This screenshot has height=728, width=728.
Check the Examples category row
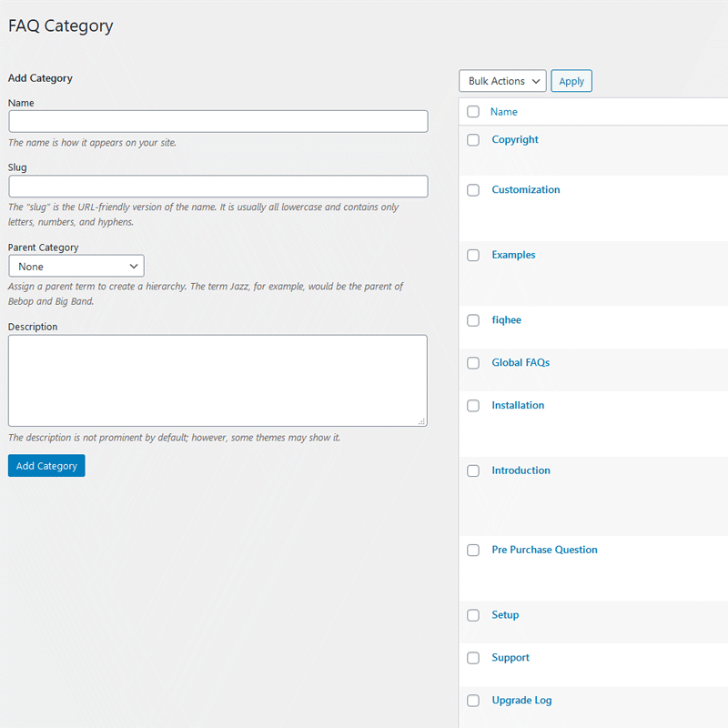pyautogui.click(x=472, y=255)
